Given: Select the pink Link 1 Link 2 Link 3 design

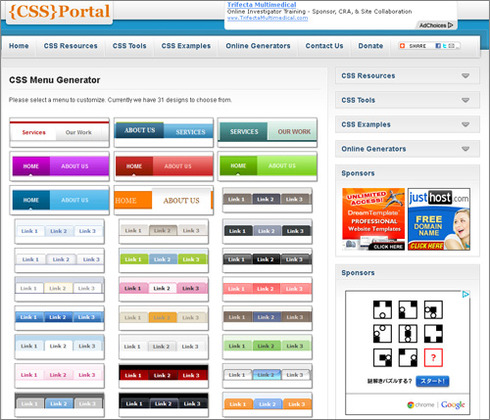Looking at the screenshot, I should [x=163, y=289].
